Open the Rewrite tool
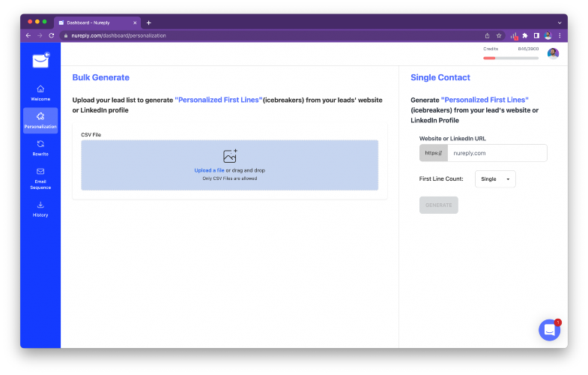This screenshot has height=375, width=588. click(40, 148)
